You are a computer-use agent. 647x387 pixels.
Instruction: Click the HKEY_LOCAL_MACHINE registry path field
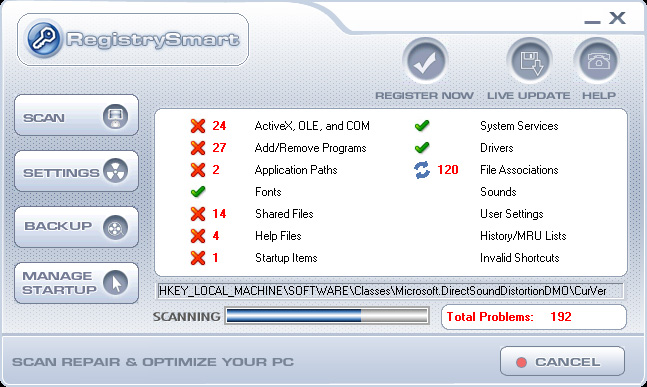coord(390,291)
